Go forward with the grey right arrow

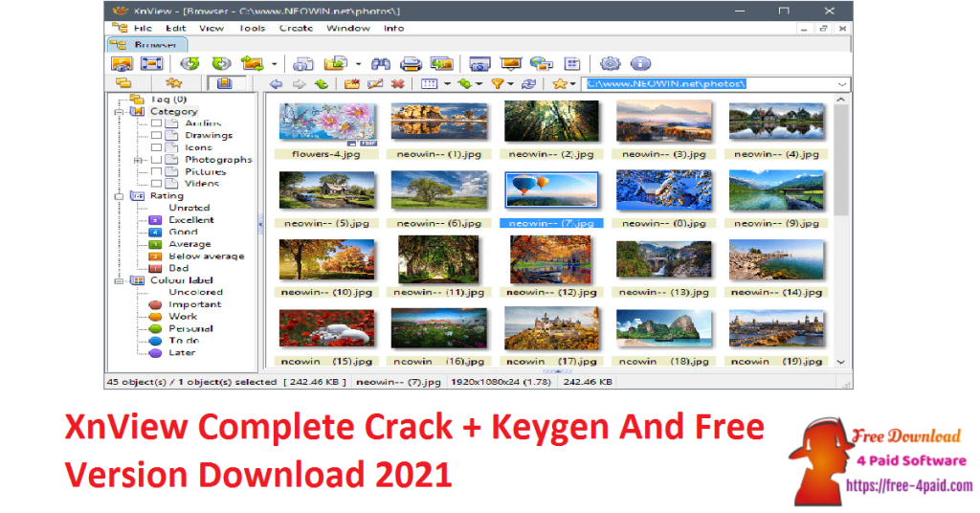(299, 84)
